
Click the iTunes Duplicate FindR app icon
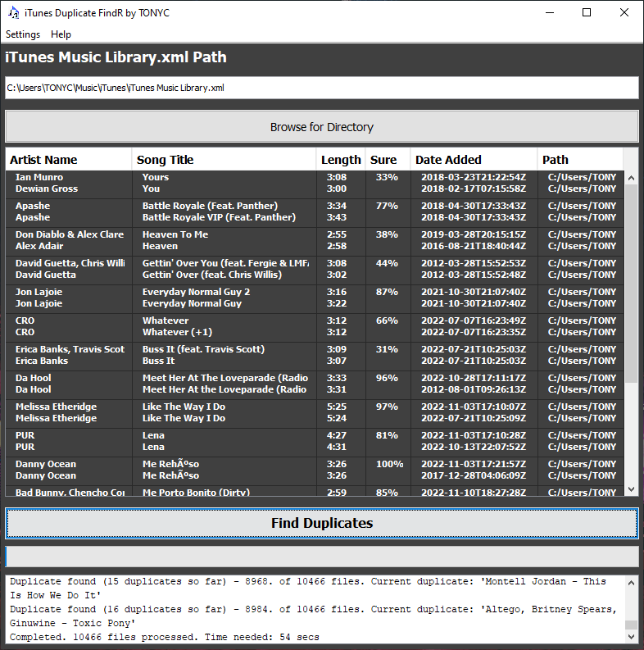pyautogui.click(x=14, y=13)
